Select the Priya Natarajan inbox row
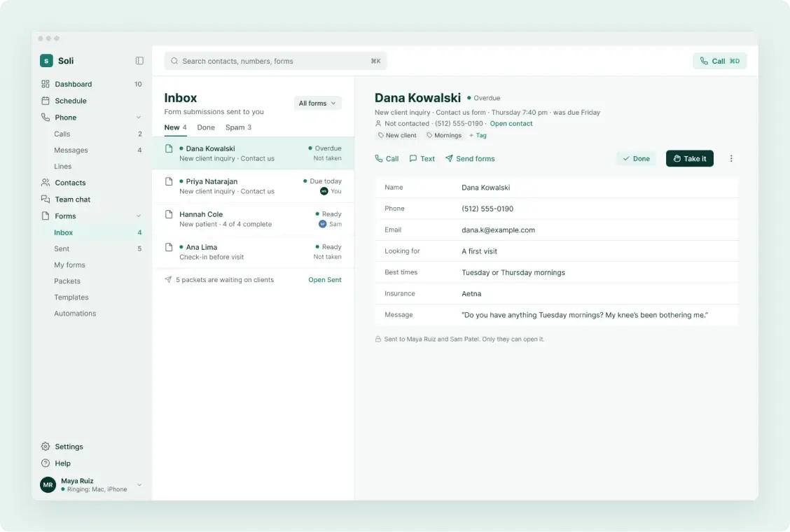Viewport: 790px width, 532px height. pos(254,186)
